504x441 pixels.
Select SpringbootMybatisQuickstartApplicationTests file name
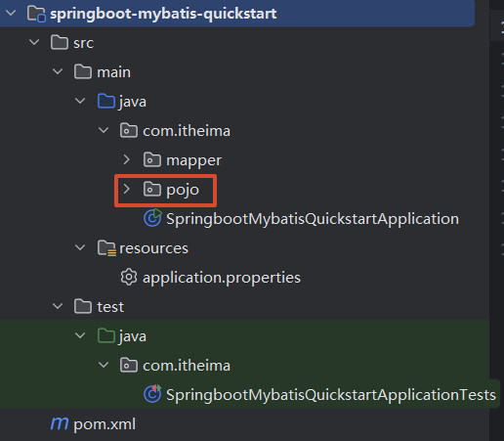(x=331, y=394)
